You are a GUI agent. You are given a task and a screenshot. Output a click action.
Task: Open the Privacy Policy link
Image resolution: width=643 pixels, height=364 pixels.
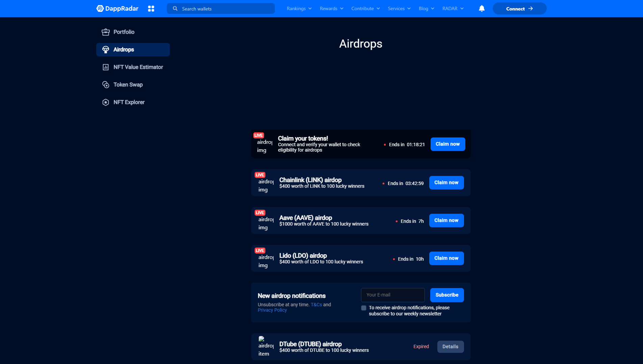[x=272, y=310]
